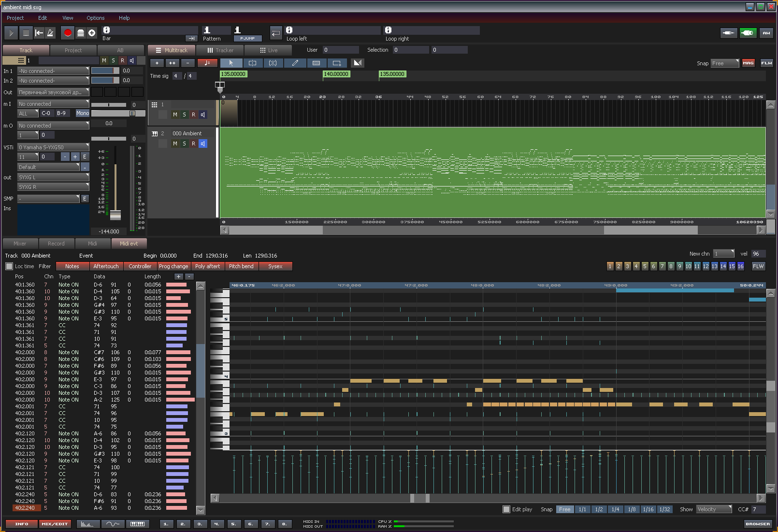The width and height of the screenshot is (778, 532).
Task: Toggle the Pitch bend filter button
Action: pyautogui.click(x=241, y=266)
